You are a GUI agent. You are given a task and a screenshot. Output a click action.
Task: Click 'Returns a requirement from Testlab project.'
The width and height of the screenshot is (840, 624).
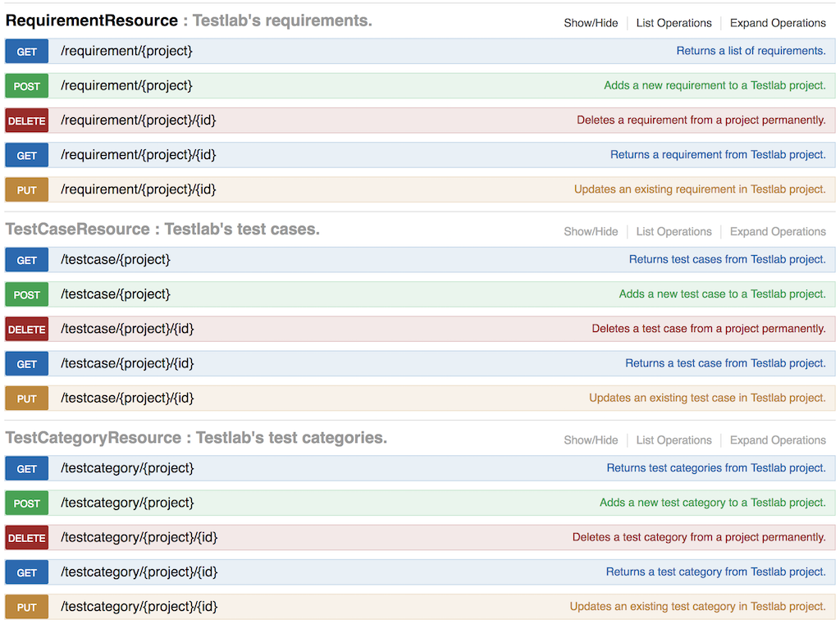(718, 155)
